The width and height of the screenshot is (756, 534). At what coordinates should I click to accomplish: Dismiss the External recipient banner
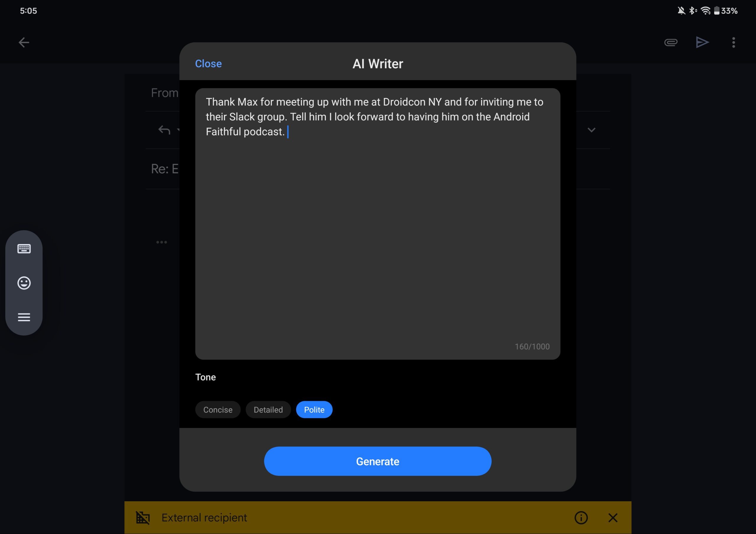coord(613,517)
